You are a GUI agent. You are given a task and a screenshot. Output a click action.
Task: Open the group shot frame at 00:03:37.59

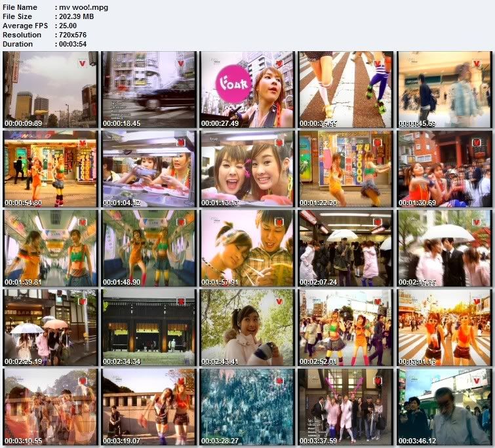(346, 407)
